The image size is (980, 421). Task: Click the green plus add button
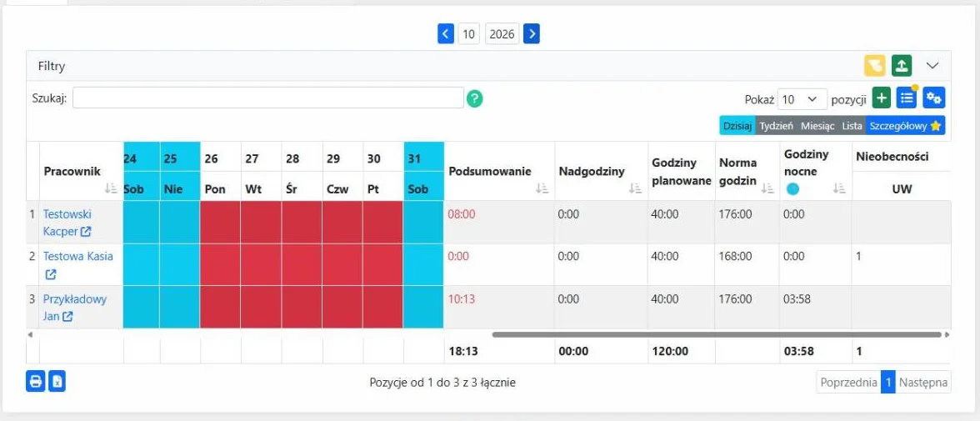(882, 98)
